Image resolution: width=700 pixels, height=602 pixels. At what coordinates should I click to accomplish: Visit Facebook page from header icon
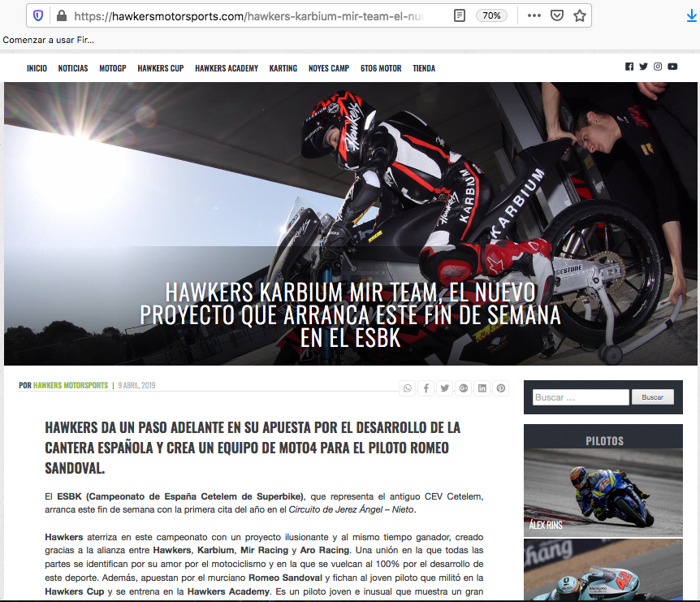pos(629,67)
